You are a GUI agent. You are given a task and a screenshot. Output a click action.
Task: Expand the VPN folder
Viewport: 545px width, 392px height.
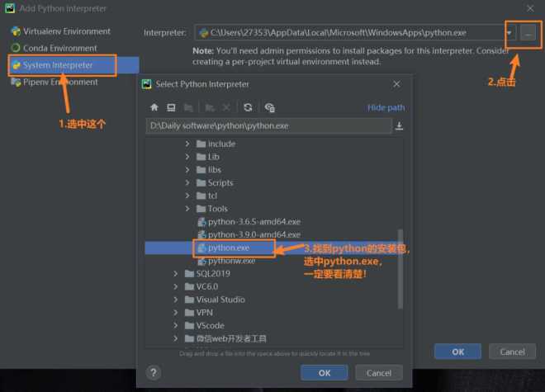tap(176, 313)
